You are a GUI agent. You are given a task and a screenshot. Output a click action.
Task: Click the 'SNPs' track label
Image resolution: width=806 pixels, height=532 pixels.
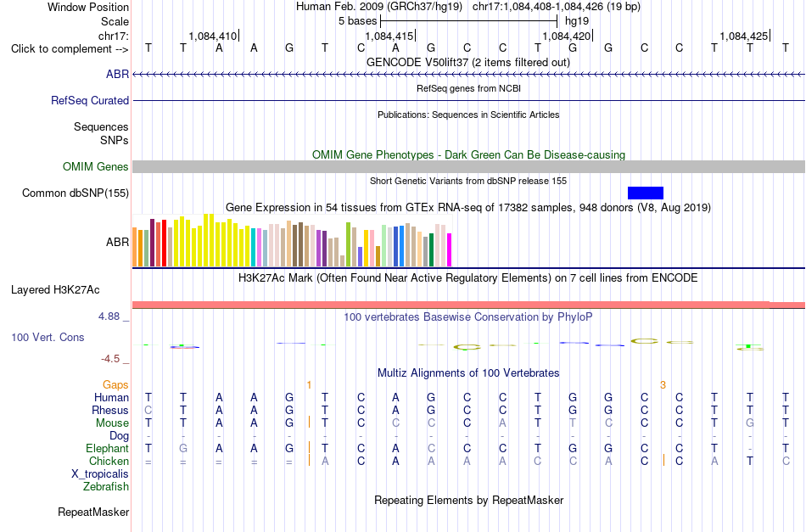[x=115, y=140]
